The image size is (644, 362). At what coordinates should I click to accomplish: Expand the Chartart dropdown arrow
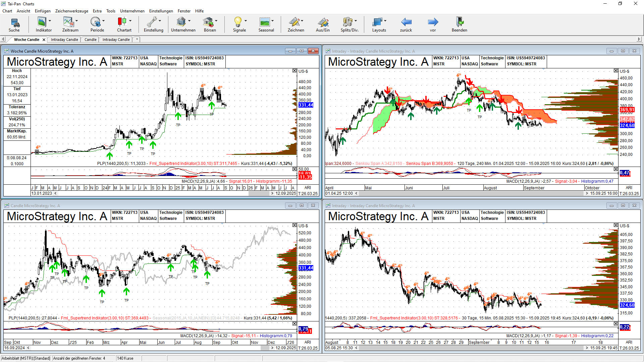pyautogui.click(x=130, y=21)
